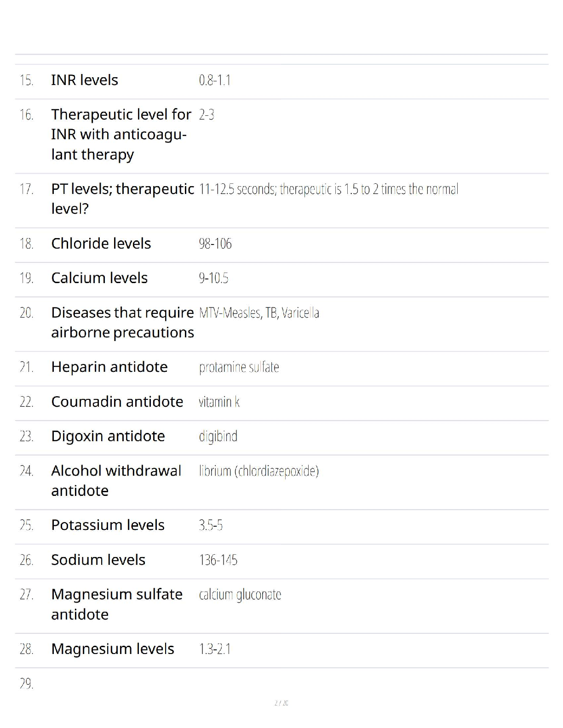Screen dimensions: 563x728
Task: Click the protamine sulfate answer
Action: click(239, 368)
